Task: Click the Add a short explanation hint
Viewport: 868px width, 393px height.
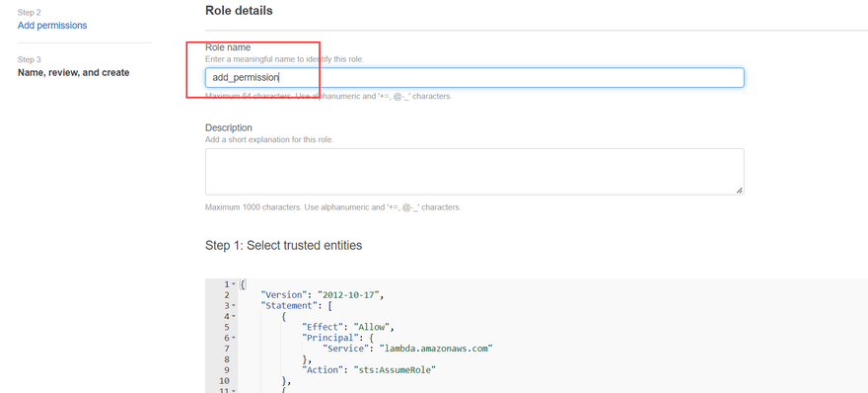Action: (269, 139)
